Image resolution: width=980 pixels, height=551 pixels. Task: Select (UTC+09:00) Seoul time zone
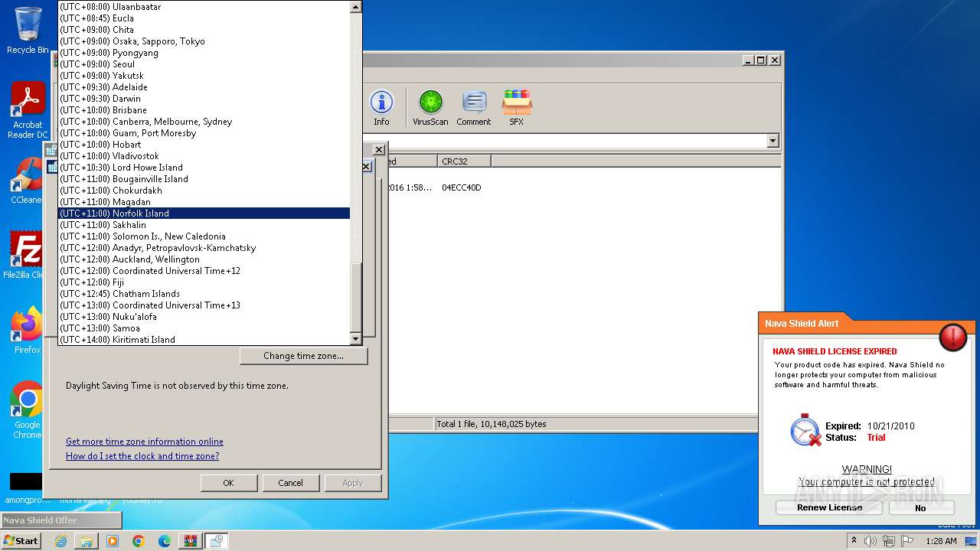point(204,64)
